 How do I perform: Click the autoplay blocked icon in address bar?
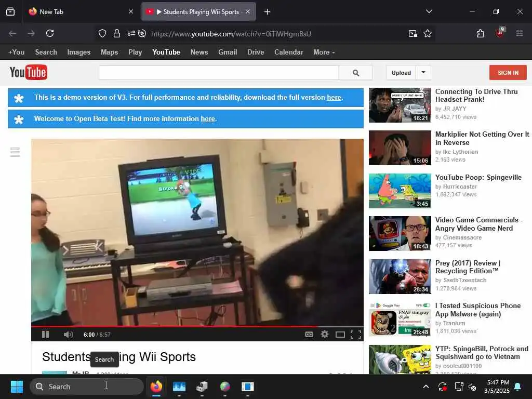(142, 33)
